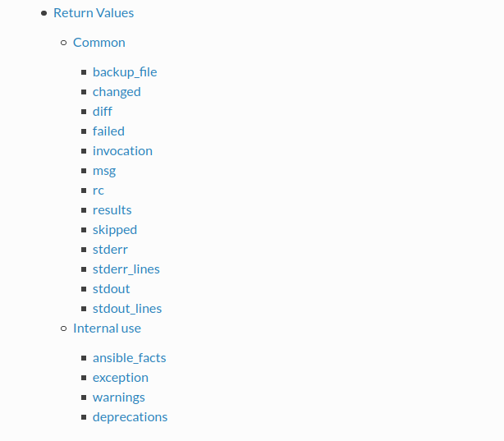
Task: Click the stderr link
Action: pyautogui.click(x=110, y=250)
